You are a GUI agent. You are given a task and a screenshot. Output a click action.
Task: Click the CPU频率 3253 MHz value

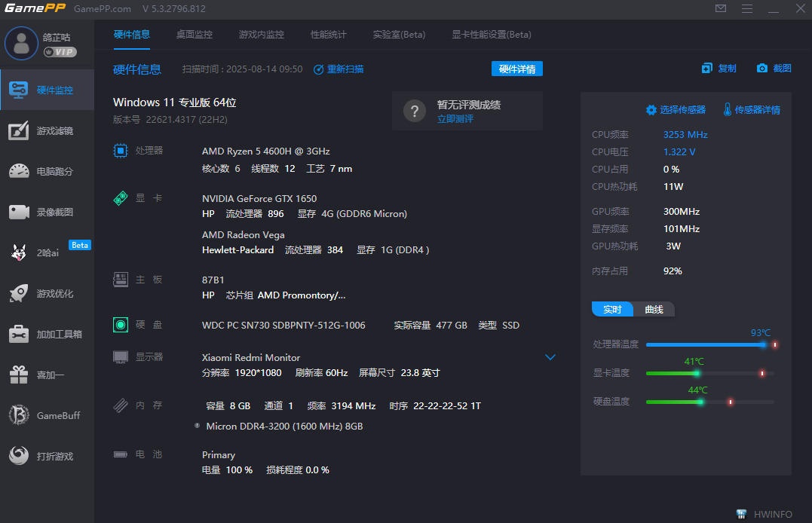click(685, 135)
